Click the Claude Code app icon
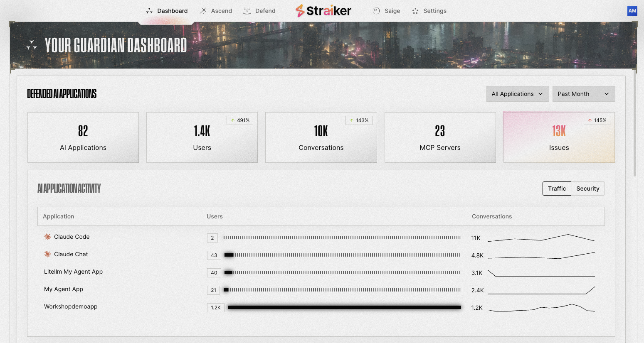Image resolution: width=644 pixels, height=343 pixels. [47, 237]
